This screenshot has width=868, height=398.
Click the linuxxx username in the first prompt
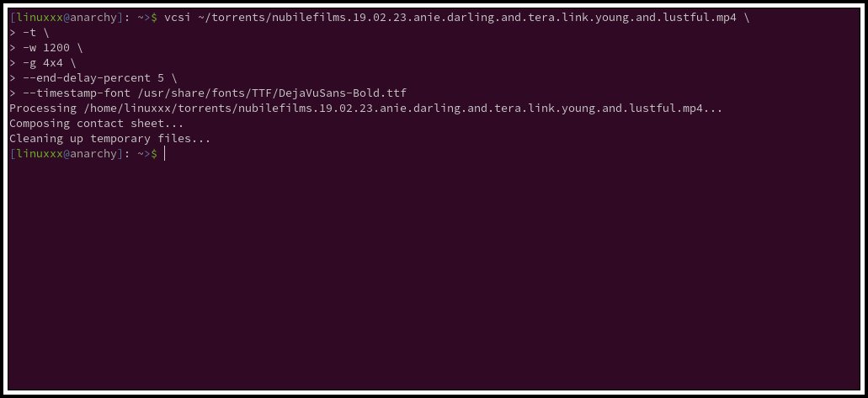pyautogui.click(x=40, y=17)
